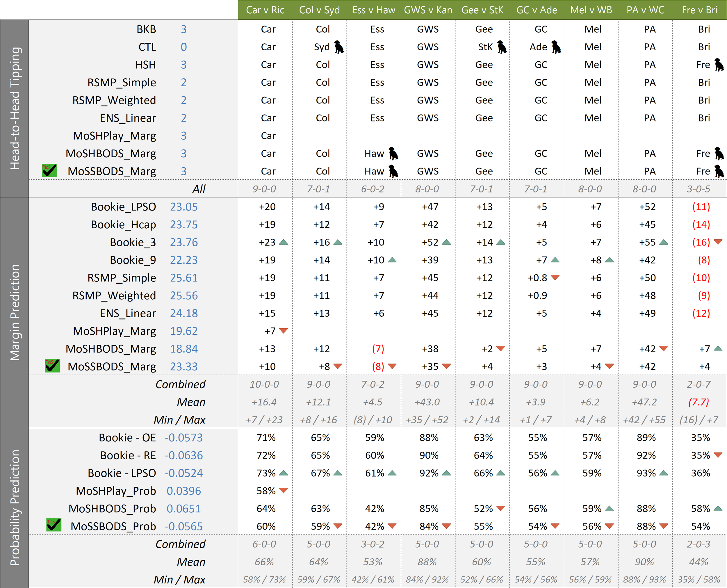Screen dimensions: 727x588
Task: Click down triangle next to MoSSBODS_Marg (8)
Action: point(392,366)
